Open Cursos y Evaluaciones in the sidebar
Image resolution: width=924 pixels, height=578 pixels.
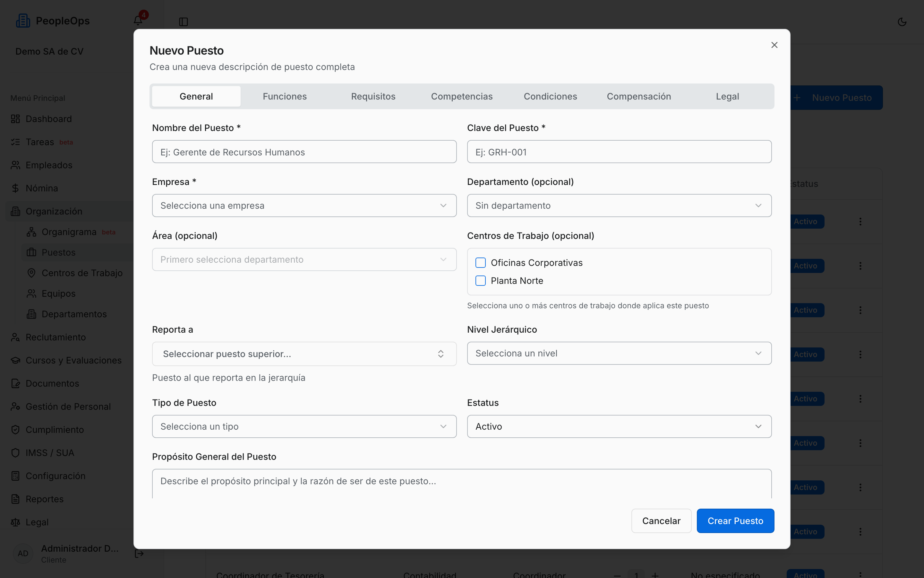click(x=73, y=360)
